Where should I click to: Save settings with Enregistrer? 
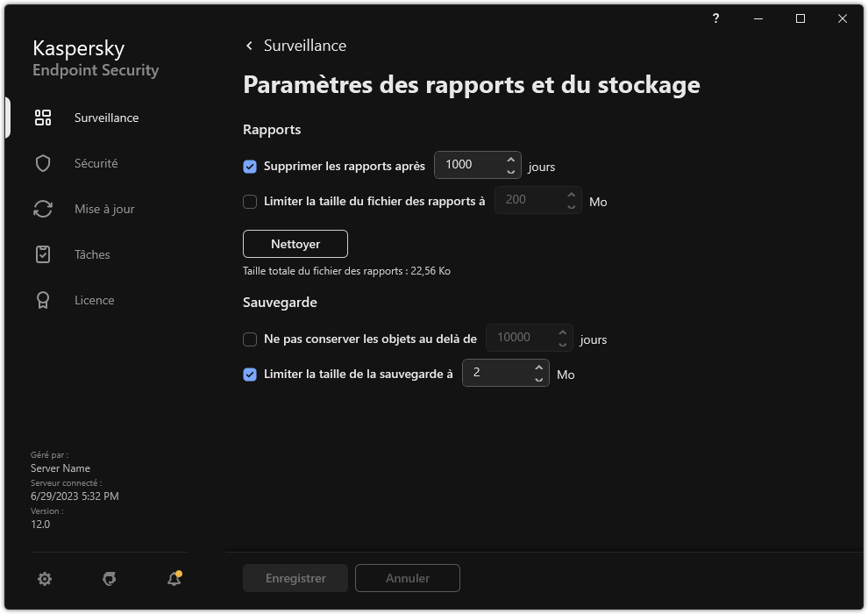click(x=295, y=578)
